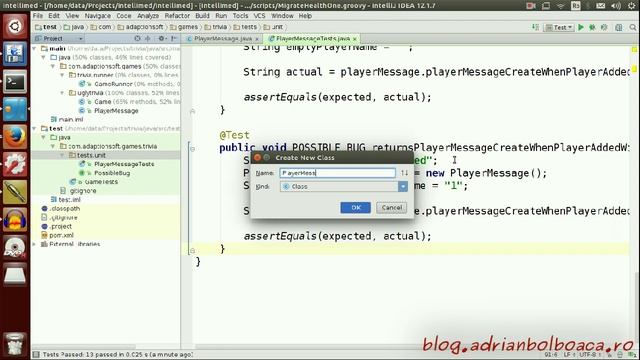
Task: Click the Search Everywhere magnifier icon
Action: (x=633, y=27)
